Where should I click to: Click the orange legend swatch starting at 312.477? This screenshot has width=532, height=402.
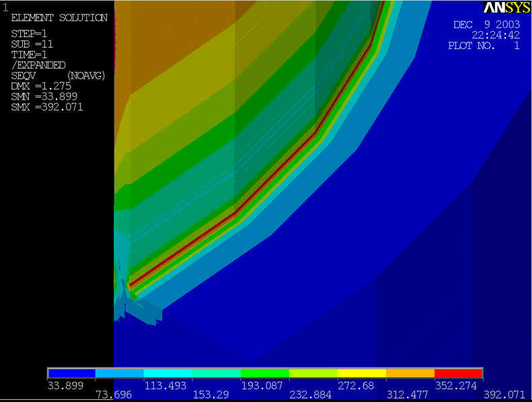[x=410, y=373]
